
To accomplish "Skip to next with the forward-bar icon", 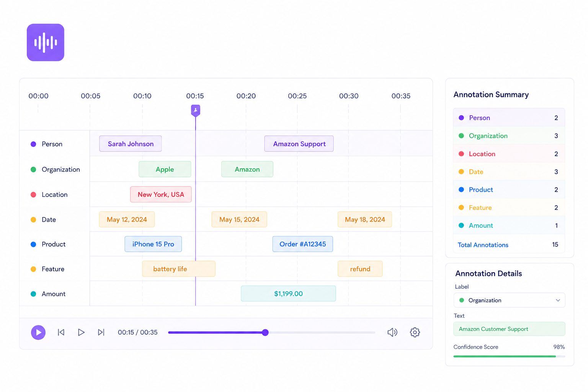I will (101, 332).
